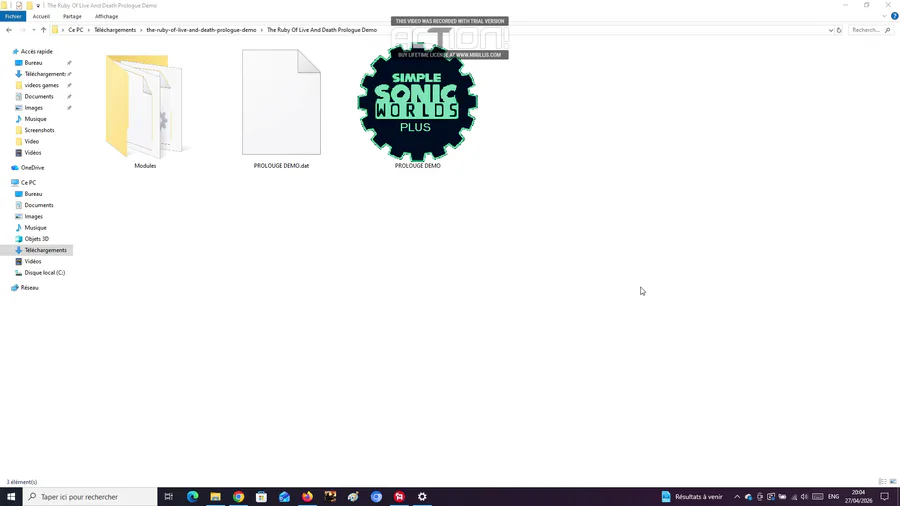
Task: Expand the ribbon chevron
Action: point(885,16)
